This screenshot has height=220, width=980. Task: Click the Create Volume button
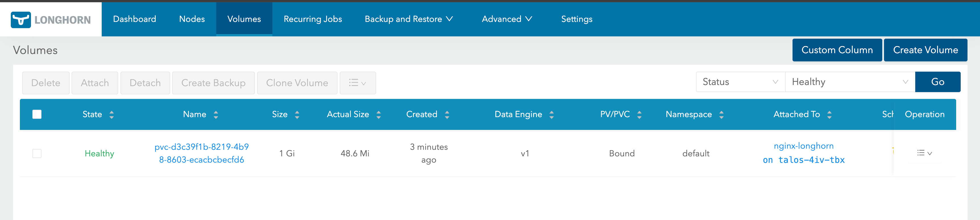(x=925, y=50)
